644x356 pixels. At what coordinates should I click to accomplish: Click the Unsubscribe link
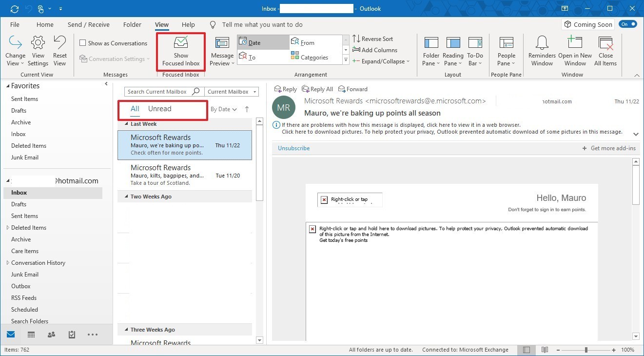pos(294,148)
